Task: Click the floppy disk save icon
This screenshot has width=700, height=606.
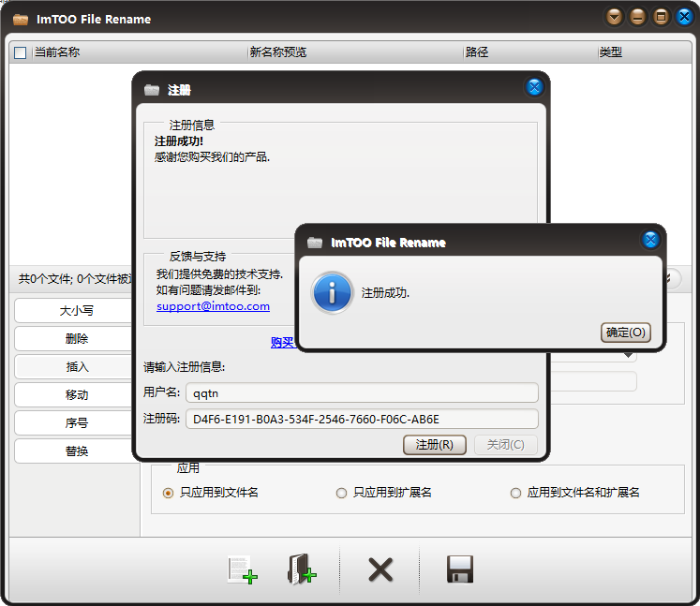Action: click(x=460, y=569)
